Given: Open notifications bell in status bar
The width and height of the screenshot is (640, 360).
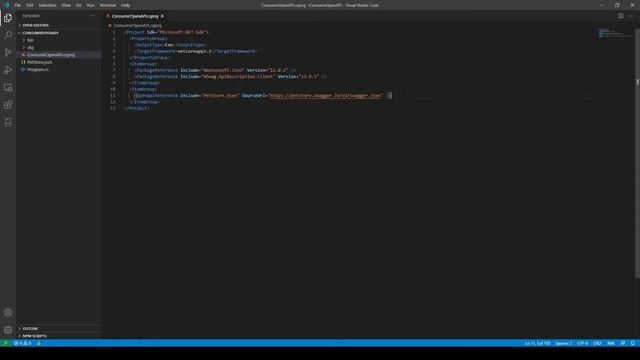Looking at the screenshot, I should click(x=633, y=343).
